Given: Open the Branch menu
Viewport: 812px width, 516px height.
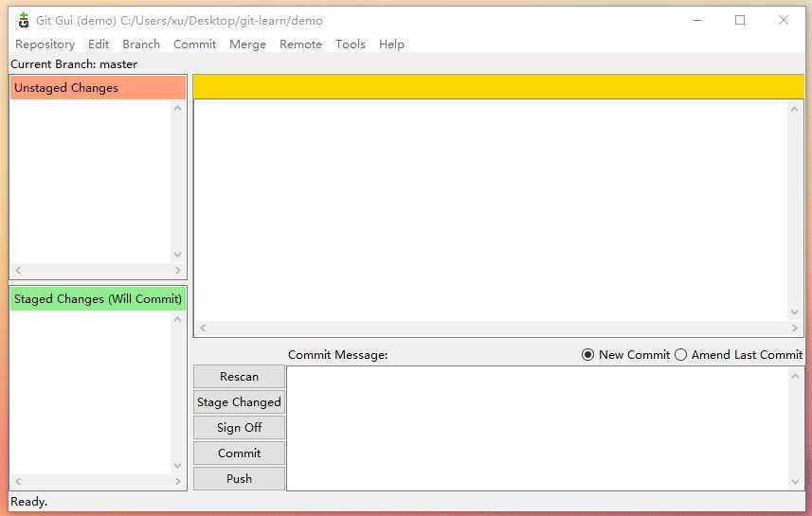Looking at the screenshot, I should pyautogui.click(x=141, y=44).
